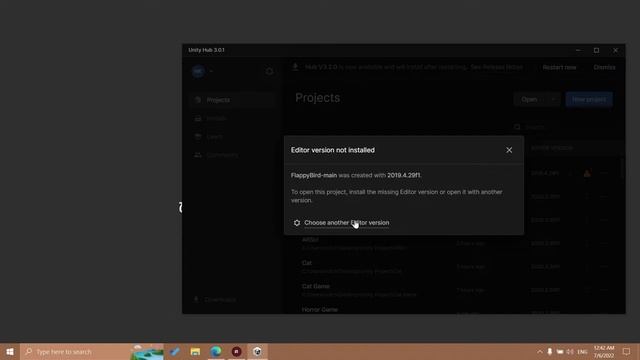Open the Cat Game project row
Screen dimensions: 640x360
pyautogui.click(x=453, y=290)
